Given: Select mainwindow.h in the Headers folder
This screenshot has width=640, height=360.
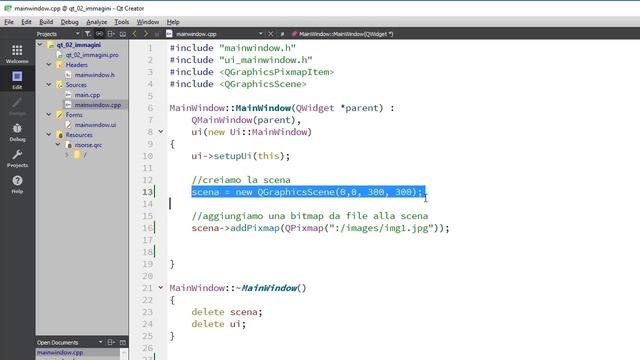Looking at the screenshot, I should pyautogui.click(x=95, y=75).
